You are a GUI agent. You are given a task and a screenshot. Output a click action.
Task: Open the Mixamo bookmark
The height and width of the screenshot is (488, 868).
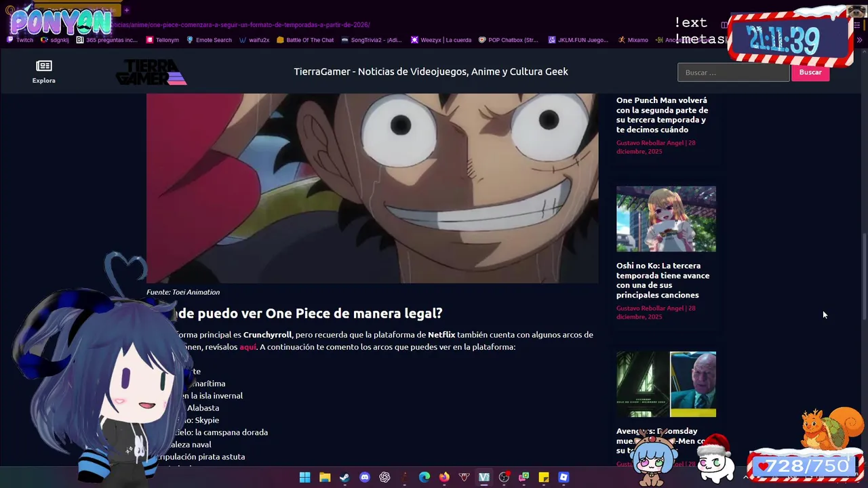(x=633, y=40)
